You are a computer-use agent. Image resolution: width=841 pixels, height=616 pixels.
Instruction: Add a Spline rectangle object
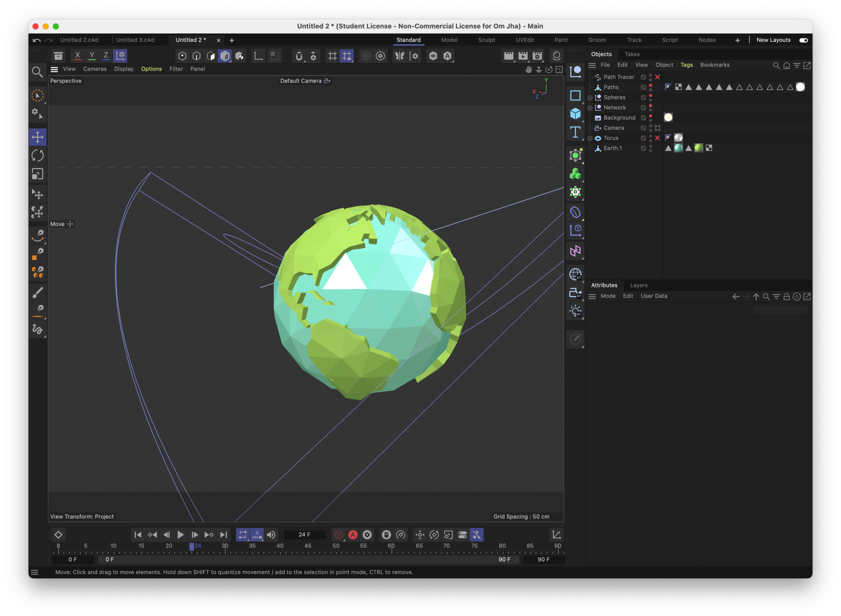pyautogui.click(x=575, y=95)
